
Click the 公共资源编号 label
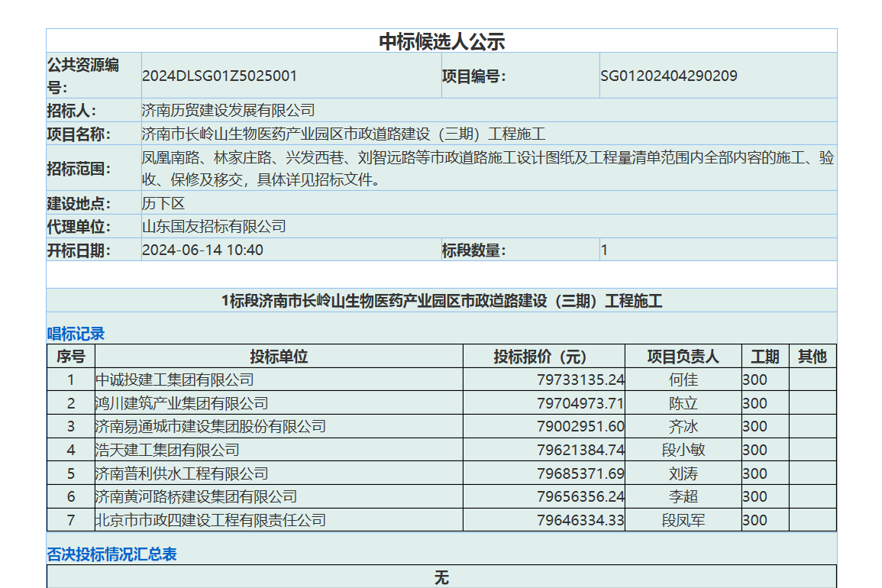[83, 76]
